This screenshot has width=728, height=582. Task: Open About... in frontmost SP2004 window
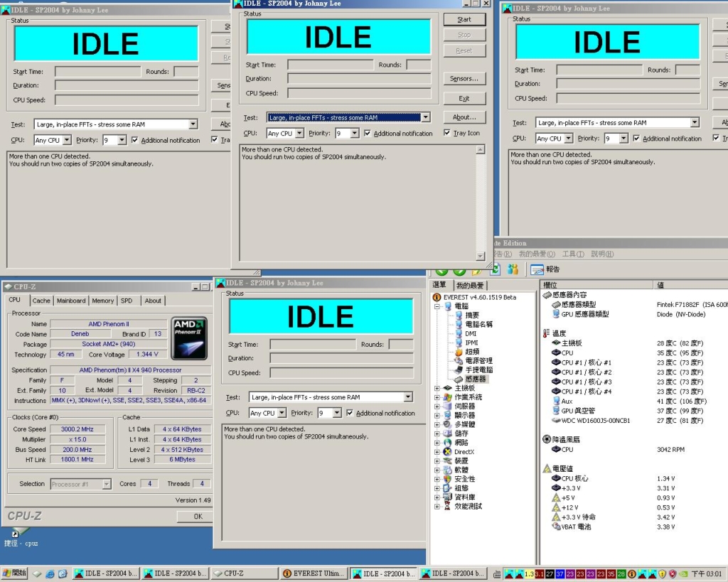click(464, 117)
